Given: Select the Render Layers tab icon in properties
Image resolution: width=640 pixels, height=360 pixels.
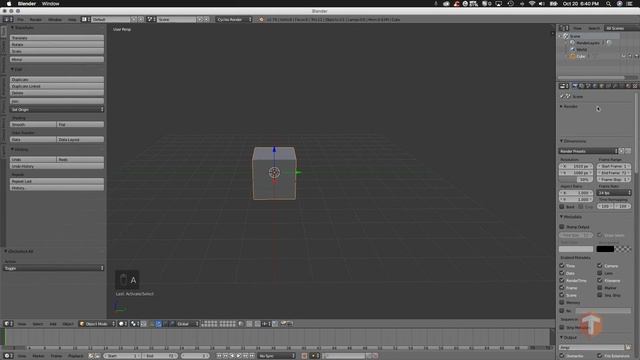Looking at the screenshot, I should click(x=581, y=86).
